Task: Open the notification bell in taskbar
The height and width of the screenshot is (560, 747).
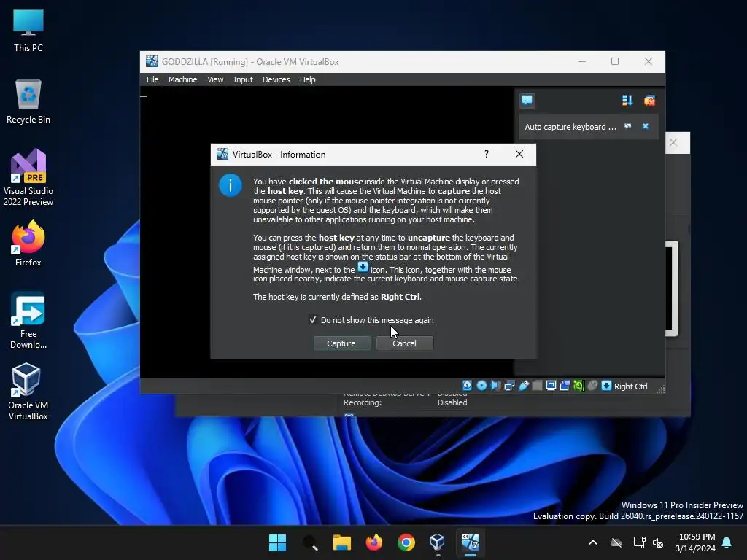Action: (x=727, y=542)
